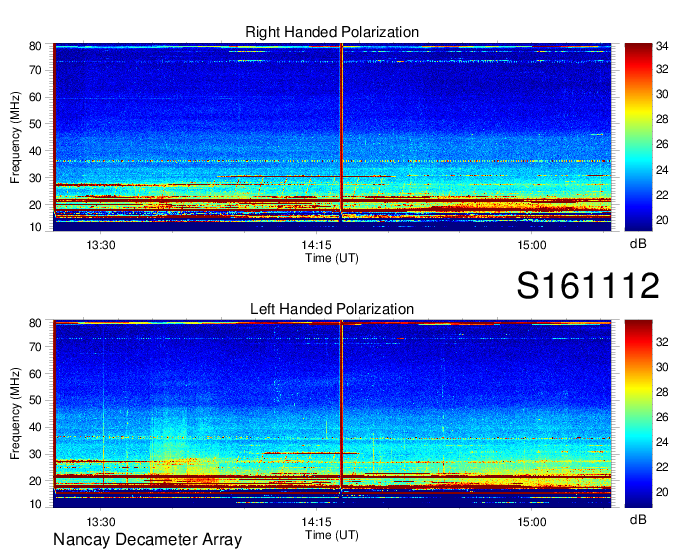This screenshot has height=552, width=680.
Task: Click the 15:00 tick label under the top plot
Action: [532, 245]
